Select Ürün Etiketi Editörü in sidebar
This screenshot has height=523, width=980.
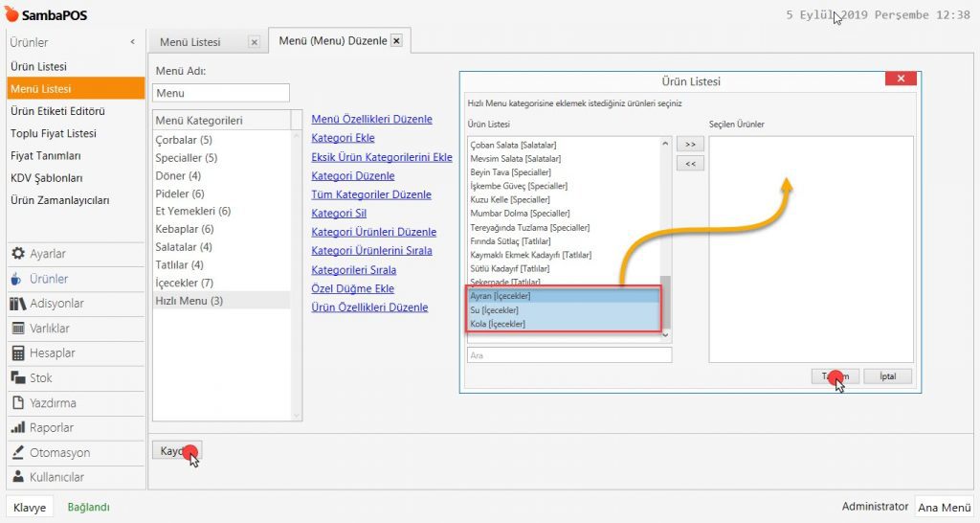pyautogui.click(x=57, y=111)
